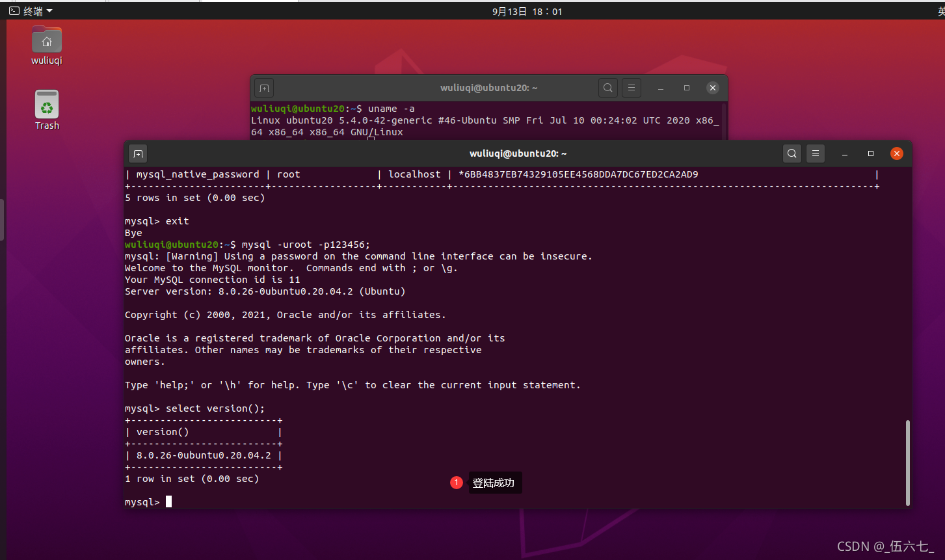Viewport: 945px width, 560px height.
Task: Maximize the front terminal window
Action: pyautogui.click(x=871, y=153)
